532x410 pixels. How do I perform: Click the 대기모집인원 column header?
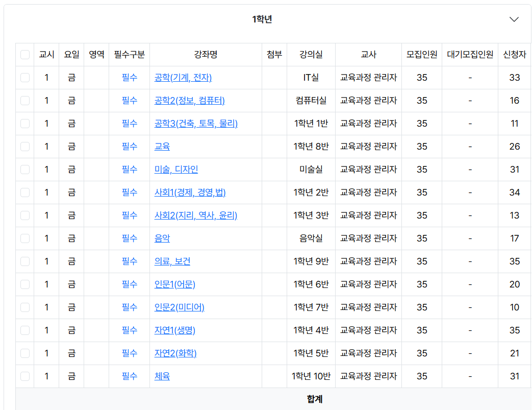click(470, 54)
